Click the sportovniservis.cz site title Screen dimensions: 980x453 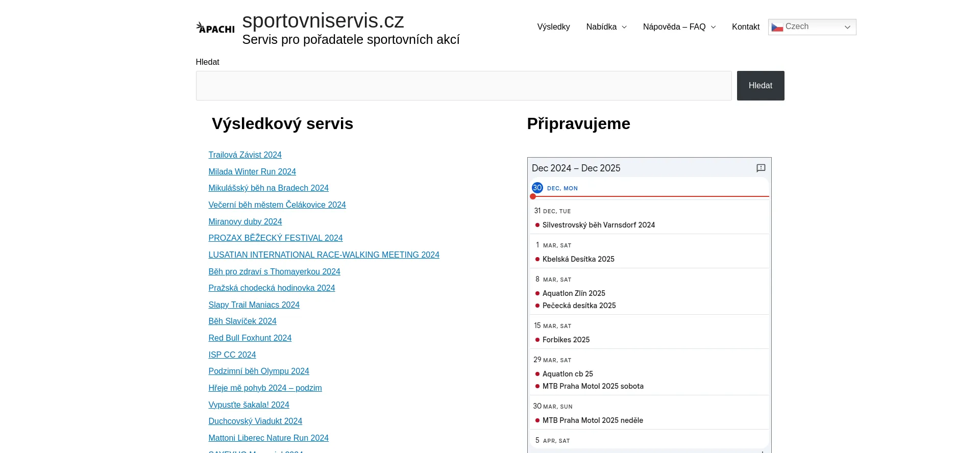(323, 20)
